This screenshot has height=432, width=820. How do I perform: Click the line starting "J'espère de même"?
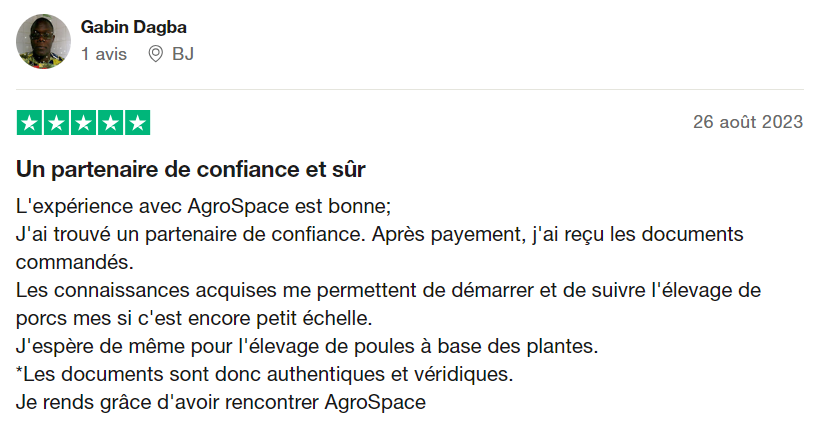coord(306,347)
